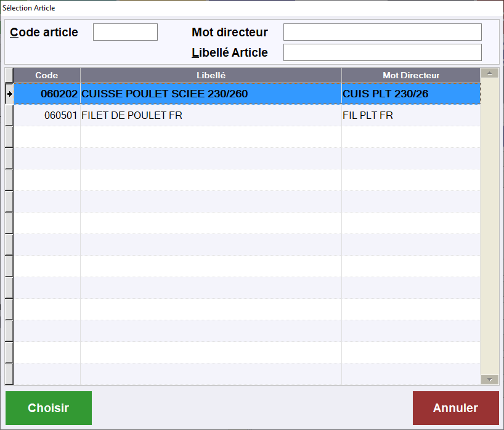504x430 pixels.
Task: Click the row selector beside 060501
Action: pos(9,116)
